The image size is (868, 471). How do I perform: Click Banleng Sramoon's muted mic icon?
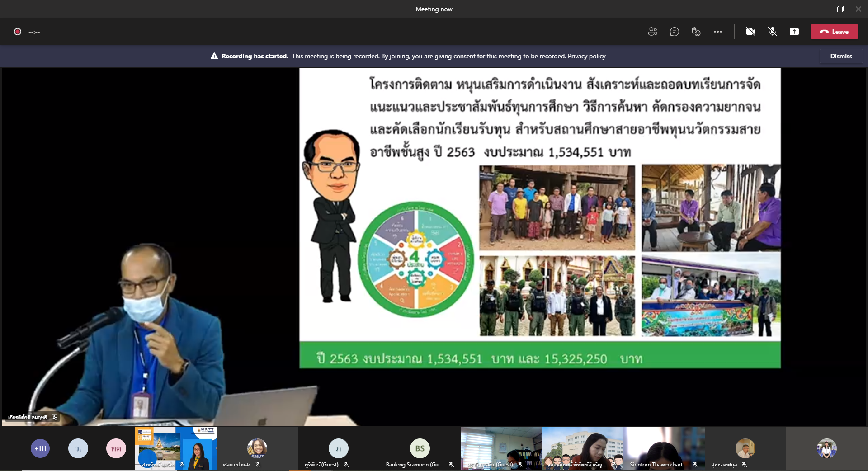coord(451,464)
